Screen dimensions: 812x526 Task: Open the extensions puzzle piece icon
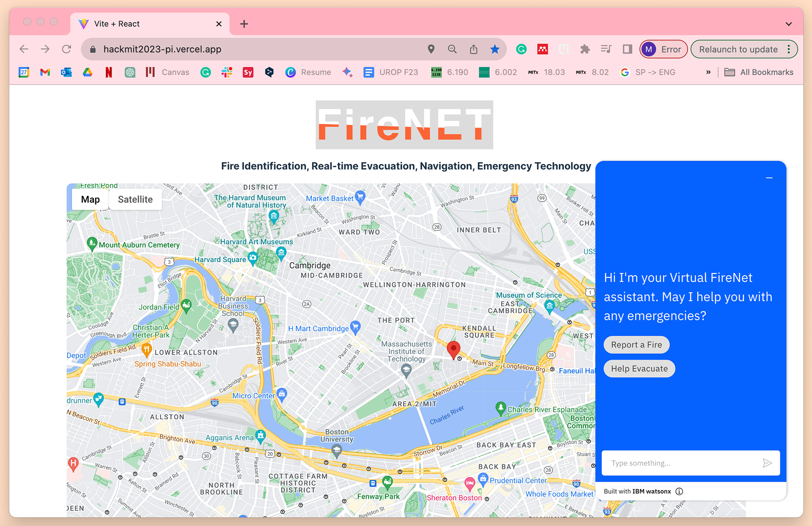click(585, 49)
